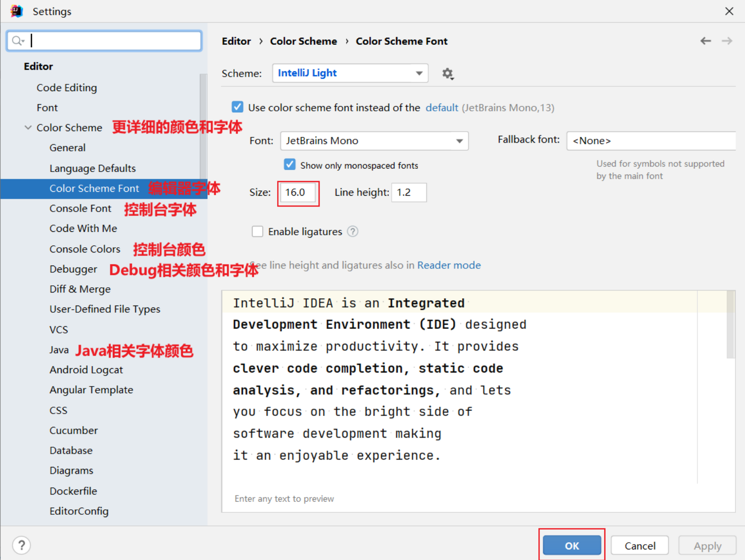Open the scheme actions gear menu
Image resolution: width=745 pixels, height=560 pixels.
pyautogui.click(x=448, y=74)
